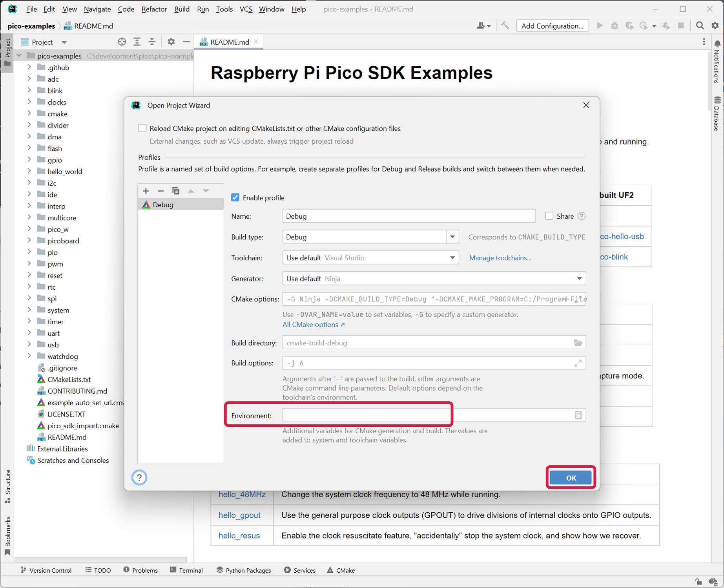The height and width of the screenshot is (588, 724).
Task: Click the Environment input field
Action: [434, 415]
